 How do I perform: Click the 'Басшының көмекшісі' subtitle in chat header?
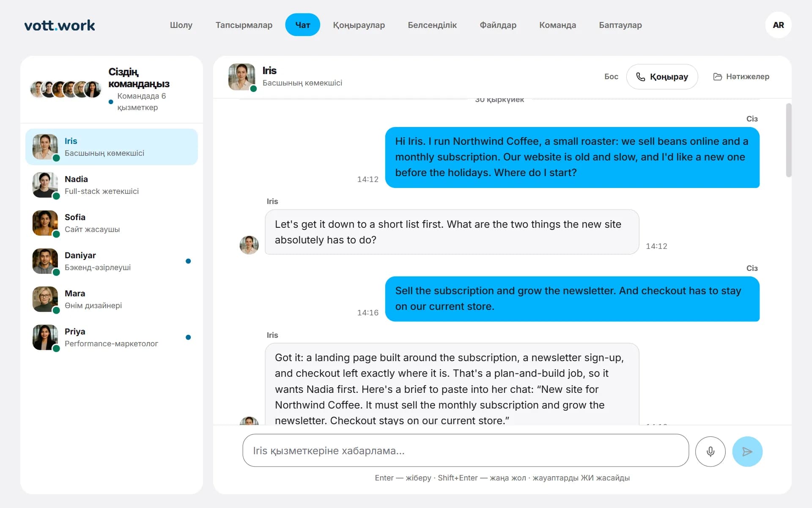click(x=302, y=83)
